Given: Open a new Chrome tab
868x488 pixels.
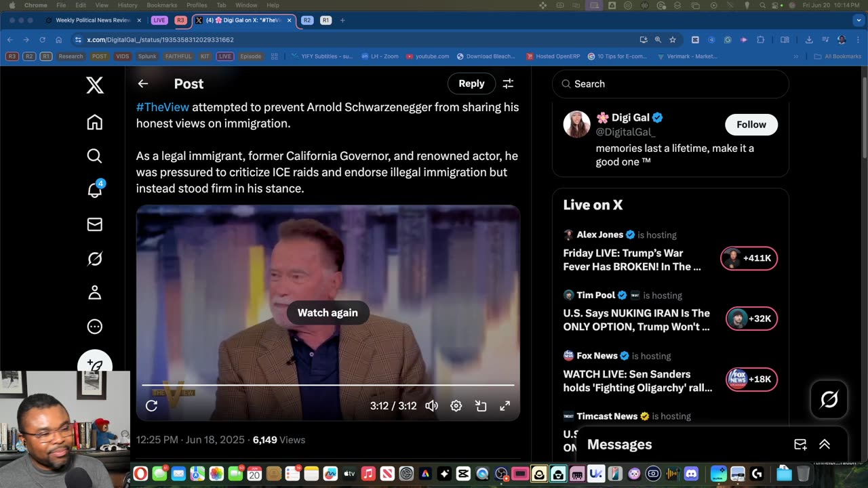Looking at the screenshot, I should click(x=342, y=20).
